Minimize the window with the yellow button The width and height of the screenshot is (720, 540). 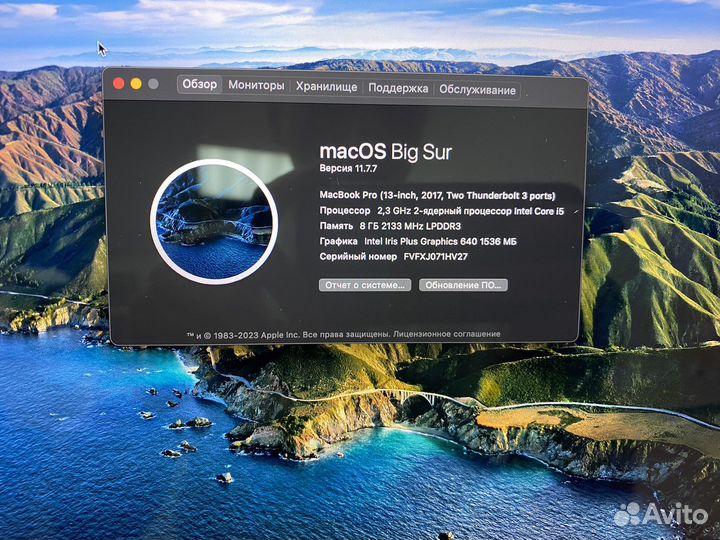point(136,84)
